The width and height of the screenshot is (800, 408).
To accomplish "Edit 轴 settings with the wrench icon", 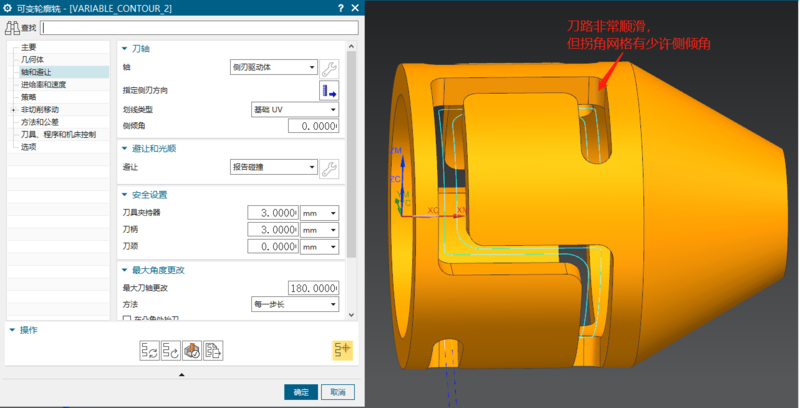I will 329,68.
